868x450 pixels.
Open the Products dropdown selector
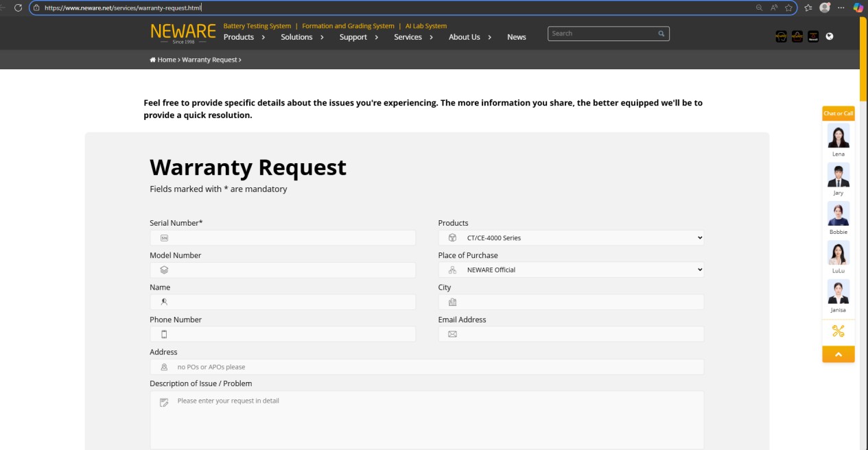click(571, 238)
